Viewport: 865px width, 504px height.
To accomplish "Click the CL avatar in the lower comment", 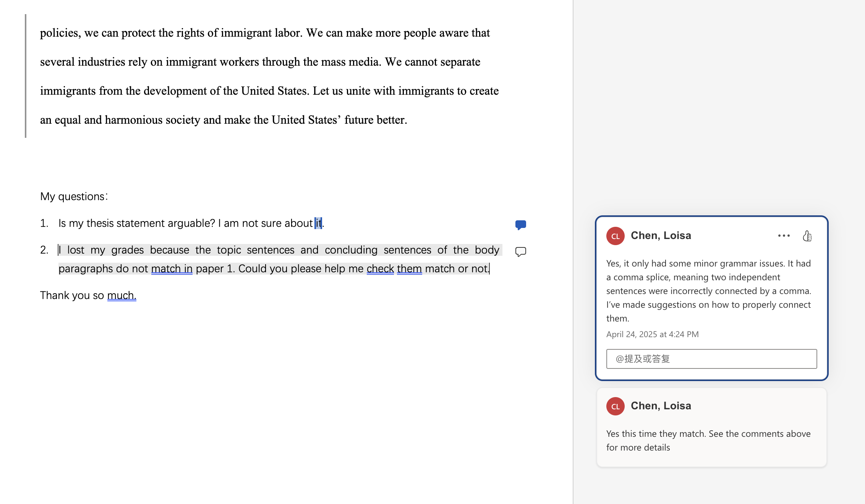I will click(615, 406).
